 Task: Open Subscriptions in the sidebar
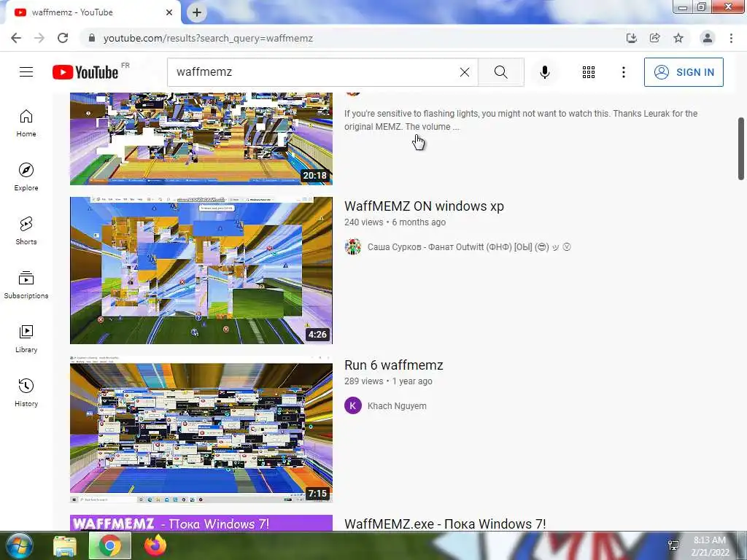point(26,285)
